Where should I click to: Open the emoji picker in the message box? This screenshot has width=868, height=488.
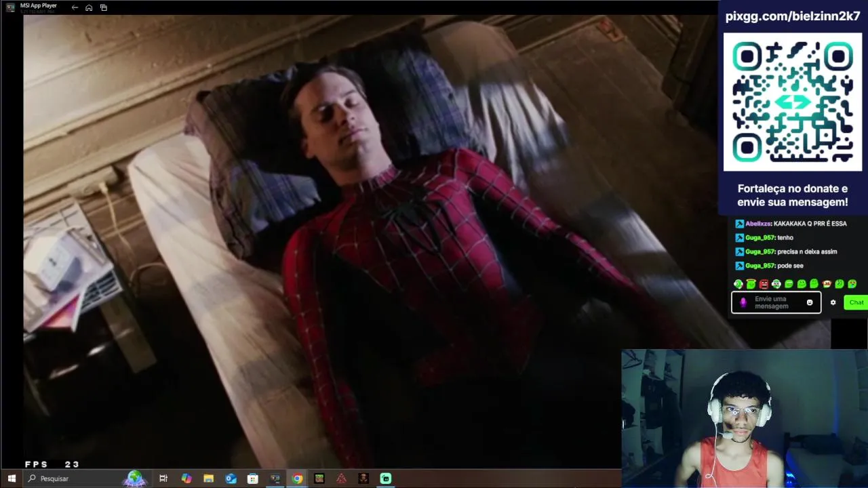point(809,302)
